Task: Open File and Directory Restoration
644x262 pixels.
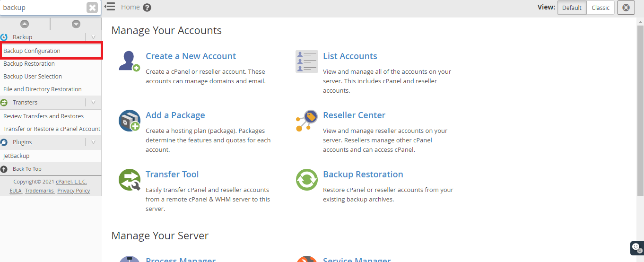Action: [x=43, y=89]
